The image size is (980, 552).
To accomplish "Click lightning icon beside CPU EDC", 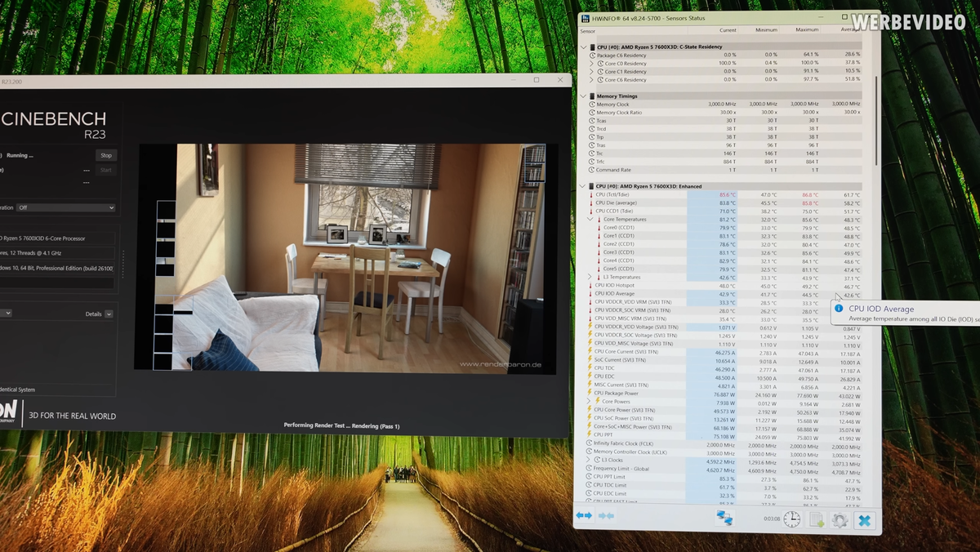I will point(590,376).
